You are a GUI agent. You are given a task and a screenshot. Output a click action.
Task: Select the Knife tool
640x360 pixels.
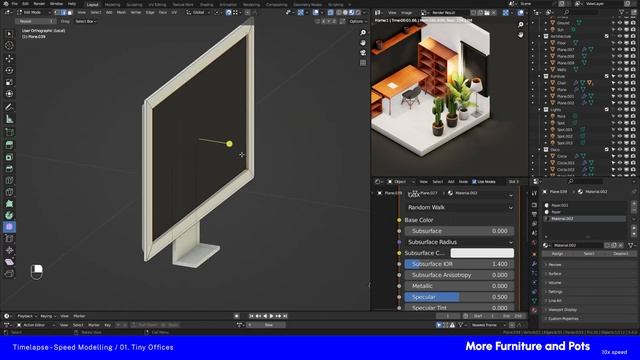(9, 192)
